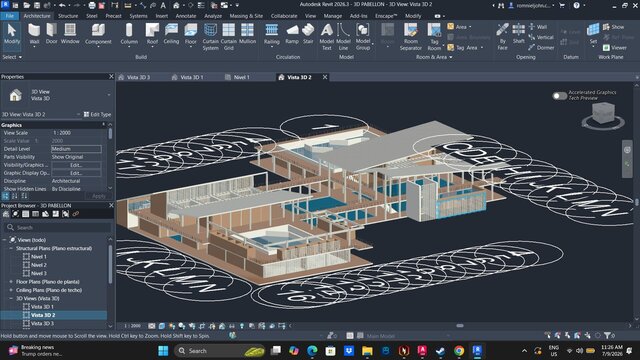
Task: Choose the Ramp tool
Action: (292, 34)
